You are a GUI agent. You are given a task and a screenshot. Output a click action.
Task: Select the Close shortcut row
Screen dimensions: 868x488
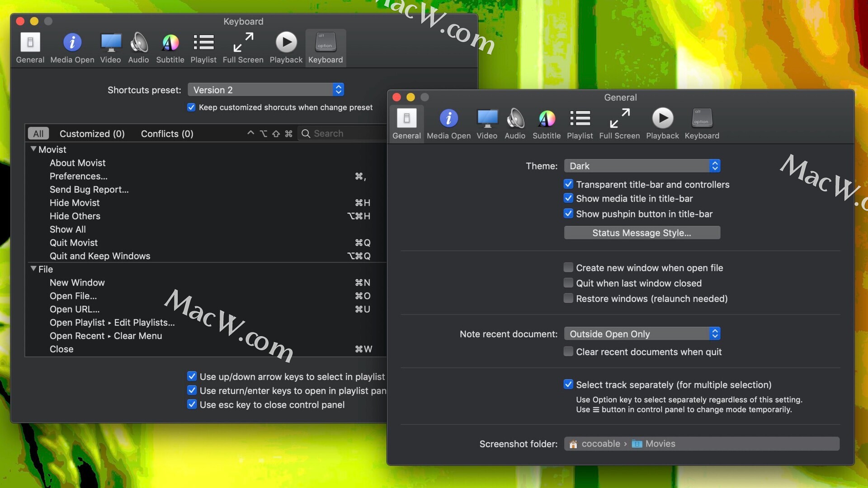pyautogui.click(x=206, y=349)
